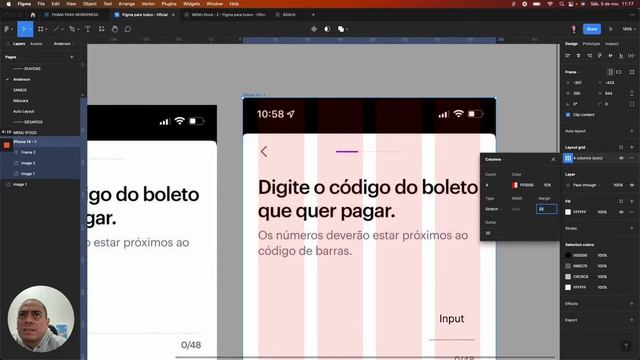Select the Hand tool
Image resolution: width=640 pixels, height=360 pixels.
pos(115,29)
